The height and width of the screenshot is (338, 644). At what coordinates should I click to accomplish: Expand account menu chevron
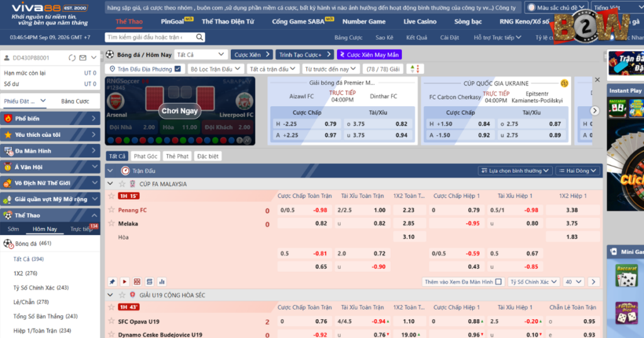click(x=94, y=58)
